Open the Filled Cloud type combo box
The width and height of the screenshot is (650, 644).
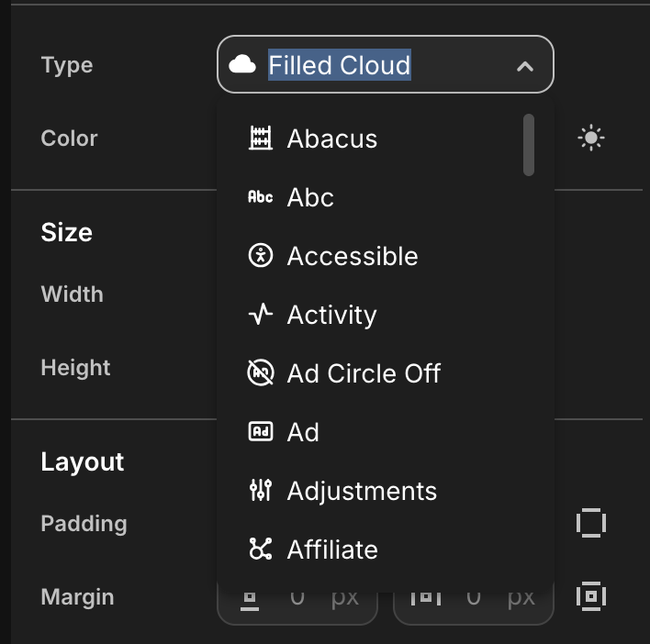[x=385, y=64]
